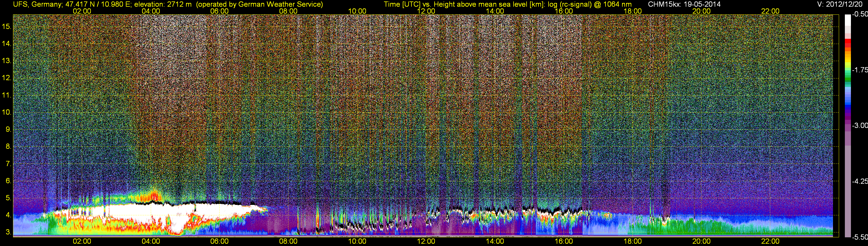Pick the 9. km height axis label
Image resolution: width=868 pixels, height=246 pixels.
pyautogui.click(x=8, y=129)
